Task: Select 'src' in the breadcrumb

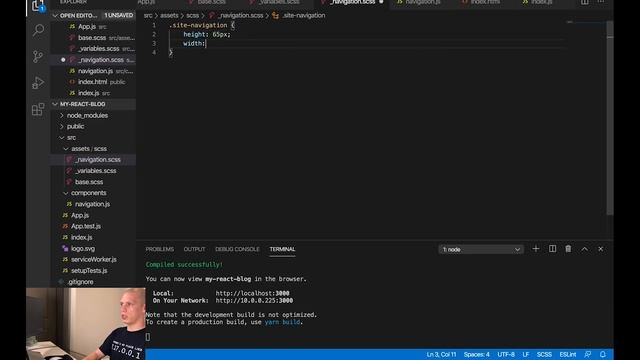Action: pos(148,16)
